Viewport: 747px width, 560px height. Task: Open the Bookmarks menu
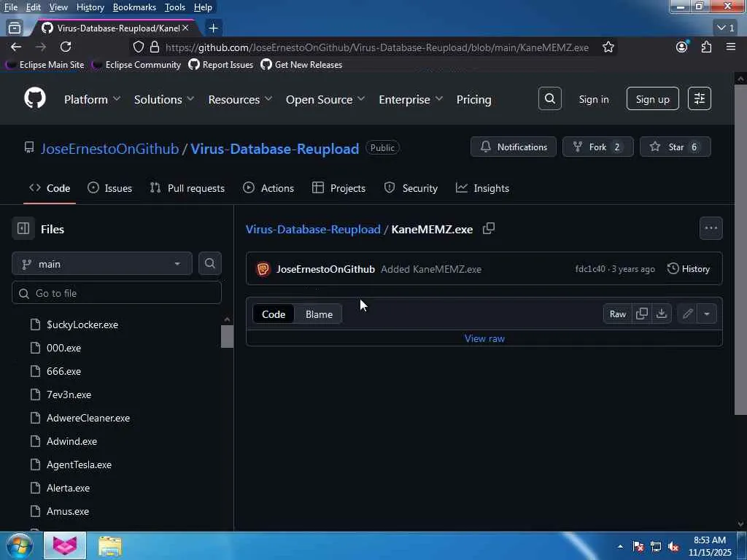(134, 7)
